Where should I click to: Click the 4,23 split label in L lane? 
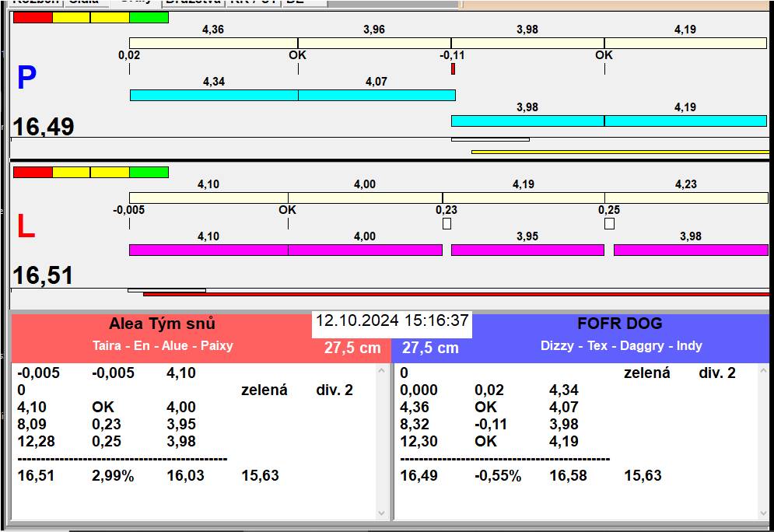(686, 184)
